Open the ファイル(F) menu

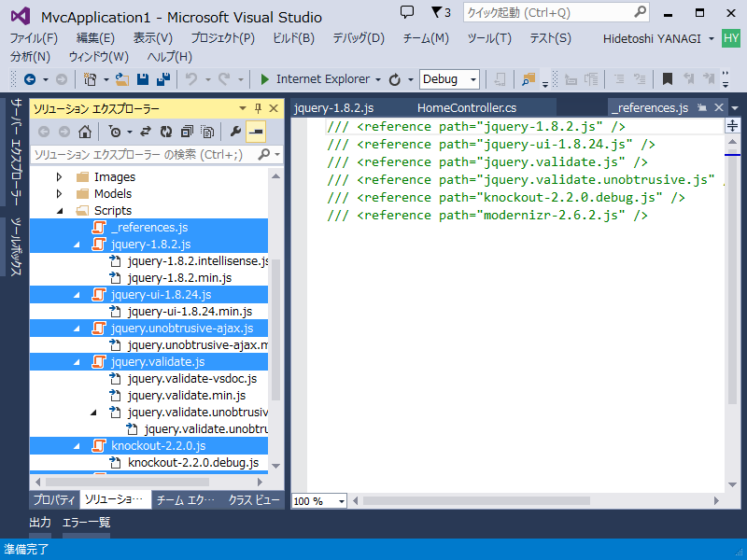[34, 38]
